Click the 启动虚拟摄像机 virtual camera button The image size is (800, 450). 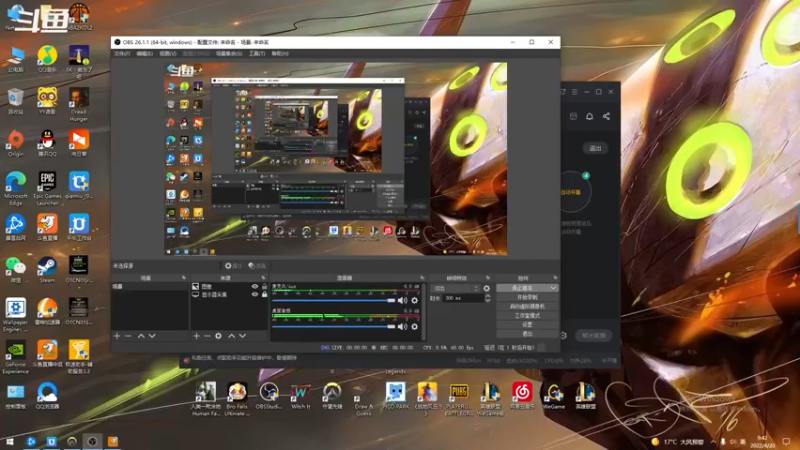point(527,307)
